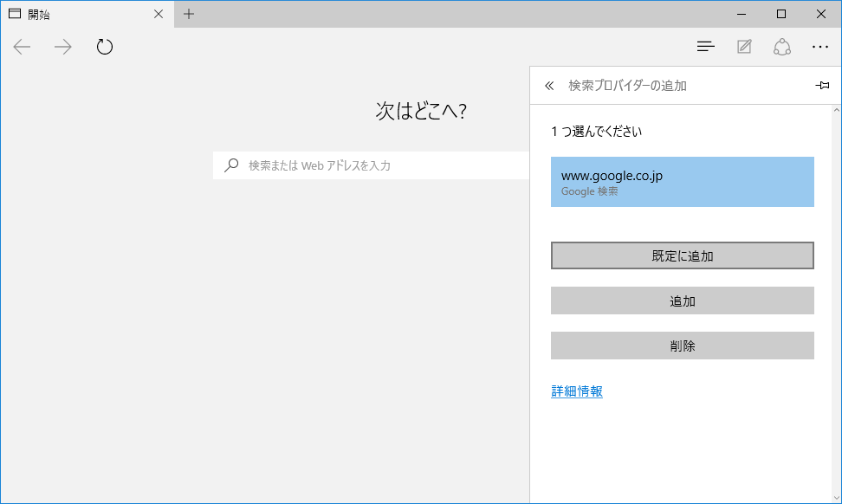Click the 既定に追加 button
This screenshot has width=842, height=504.
(683, 255)
